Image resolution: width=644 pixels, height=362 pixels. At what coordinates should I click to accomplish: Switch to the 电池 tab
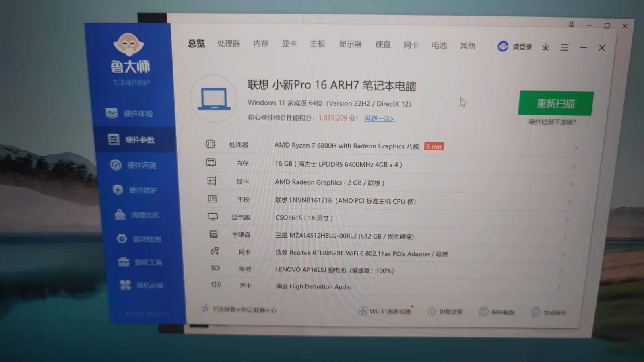439,45
